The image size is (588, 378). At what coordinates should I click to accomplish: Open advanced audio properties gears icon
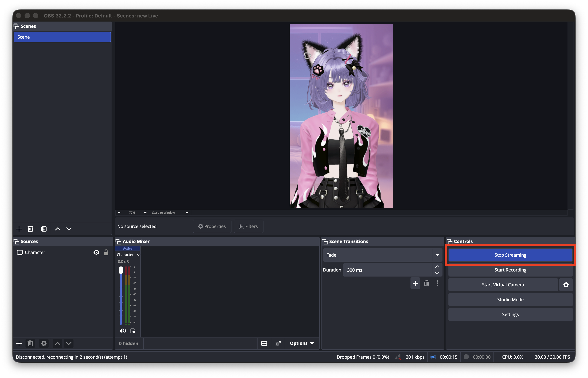click(x=278, y=343)
